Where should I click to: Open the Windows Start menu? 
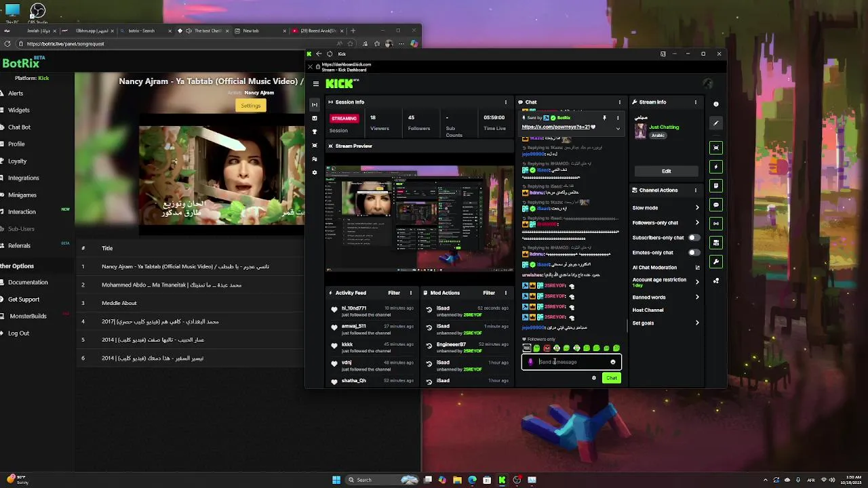pyautogui.click(x=336, y=480)
